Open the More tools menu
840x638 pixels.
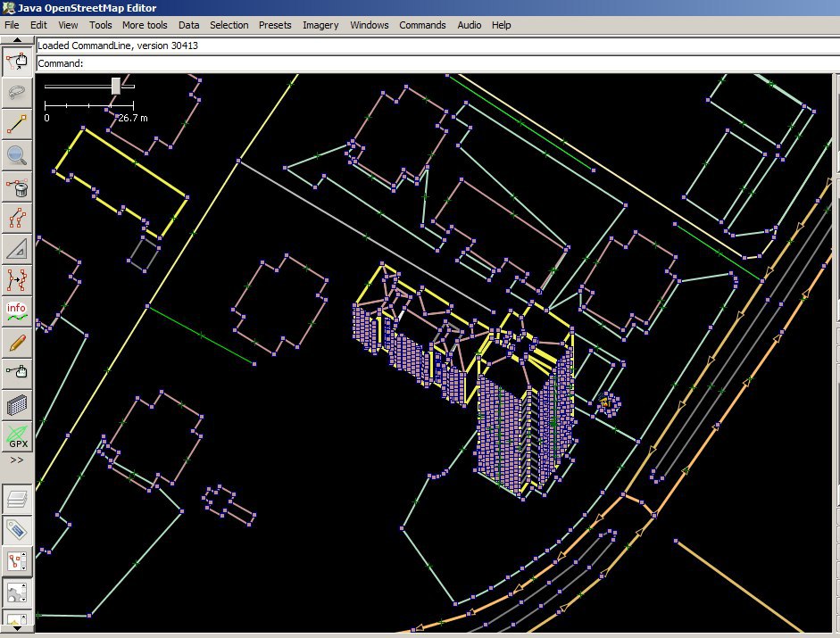(145, 25)
